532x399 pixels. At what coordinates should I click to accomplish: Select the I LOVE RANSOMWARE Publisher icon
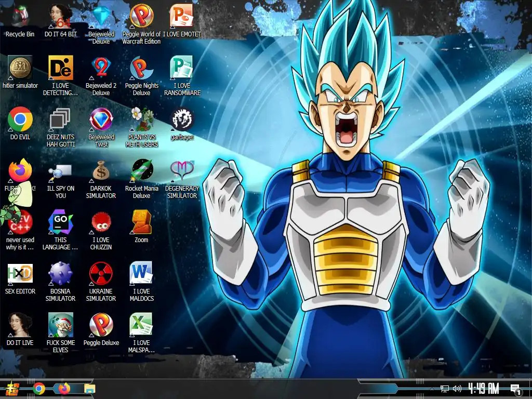point(182,75)
